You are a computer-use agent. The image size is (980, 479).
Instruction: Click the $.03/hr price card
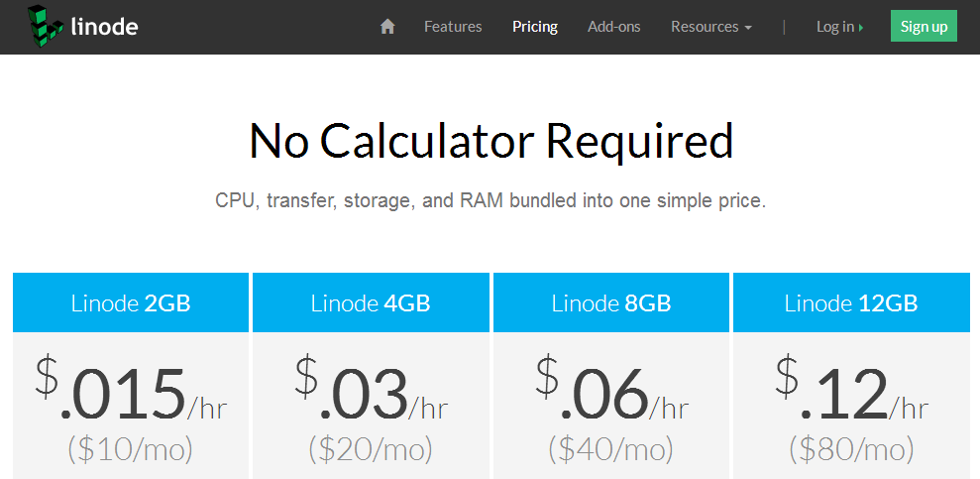point(371,406)
